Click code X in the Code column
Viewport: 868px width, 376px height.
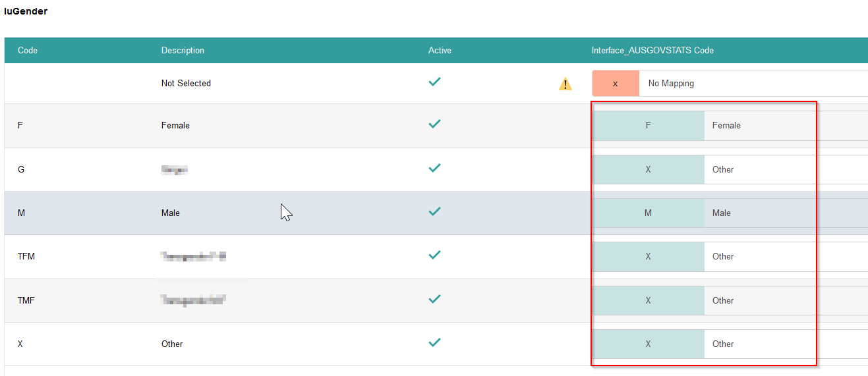click(x=20, y=344)
